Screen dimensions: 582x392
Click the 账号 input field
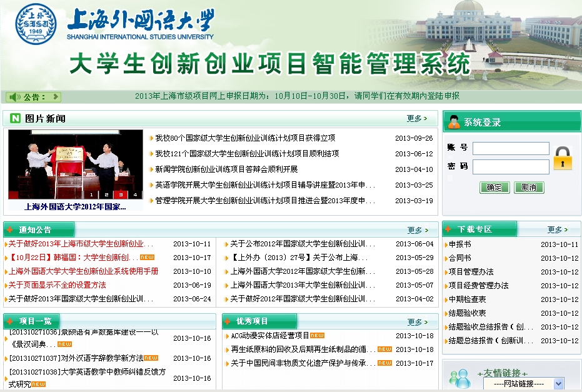[511, 148]
